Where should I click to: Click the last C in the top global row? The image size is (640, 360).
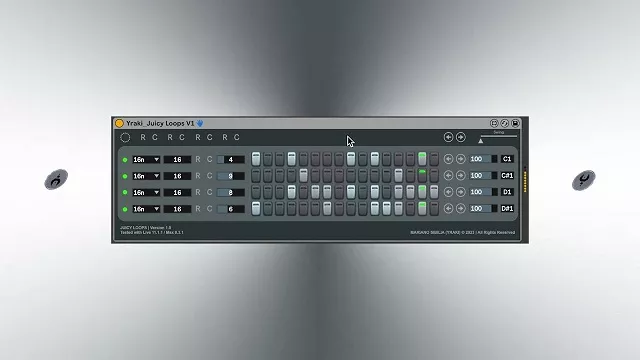(x=237, y=138)
